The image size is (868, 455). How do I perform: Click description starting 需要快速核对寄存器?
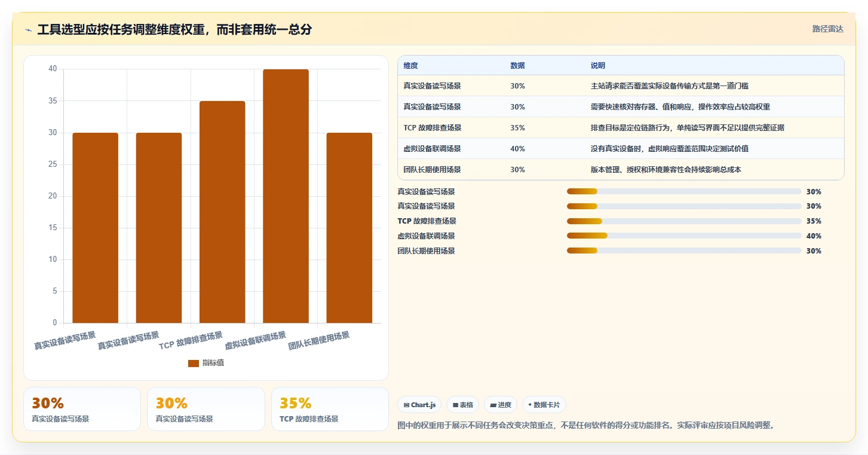pyautogui.click(x=680, y=107)
